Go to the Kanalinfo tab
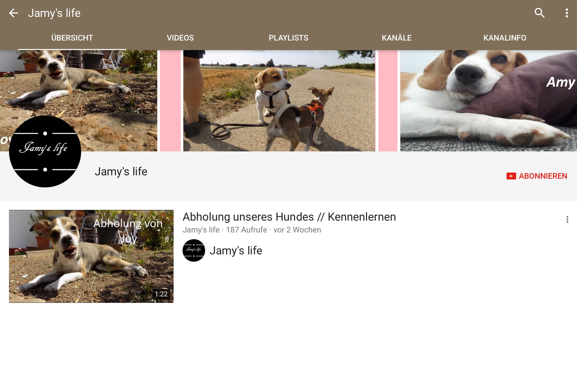 coord(505,38)
